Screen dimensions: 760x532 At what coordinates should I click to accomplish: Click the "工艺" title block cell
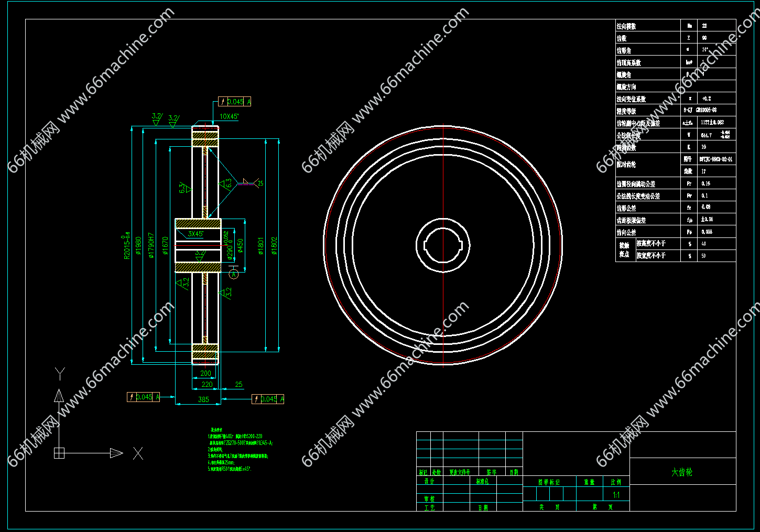429,507
